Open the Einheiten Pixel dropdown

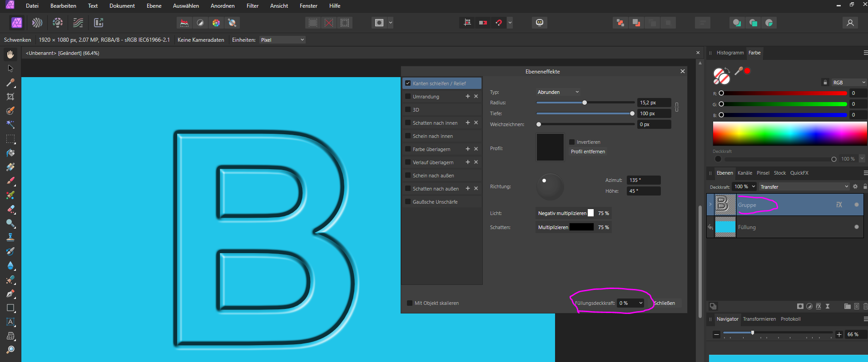(x=282, y=40)
